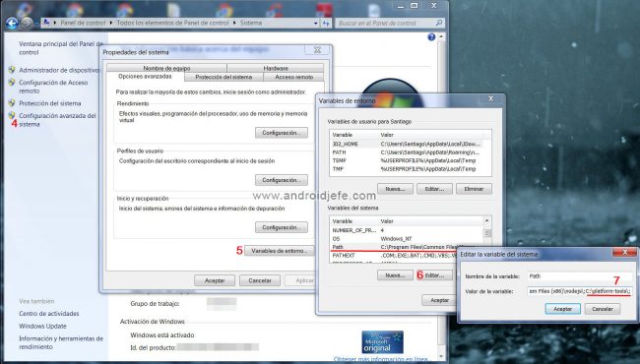This screenshot has width=640, height=364.
Task: Select Opciones avanzadas tab
Action: click(145, 76)
